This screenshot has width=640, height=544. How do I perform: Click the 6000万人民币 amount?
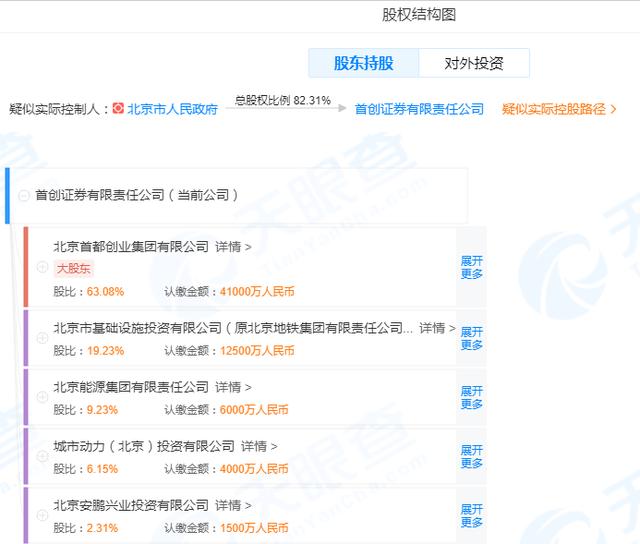click(254, 410)
